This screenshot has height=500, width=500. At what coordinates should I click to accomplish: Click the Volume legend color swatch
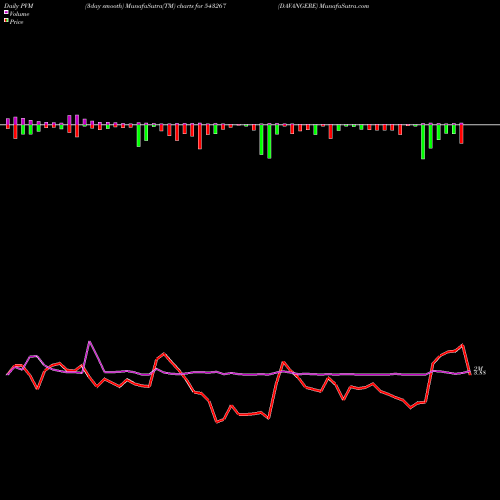(x=6, y=12)
